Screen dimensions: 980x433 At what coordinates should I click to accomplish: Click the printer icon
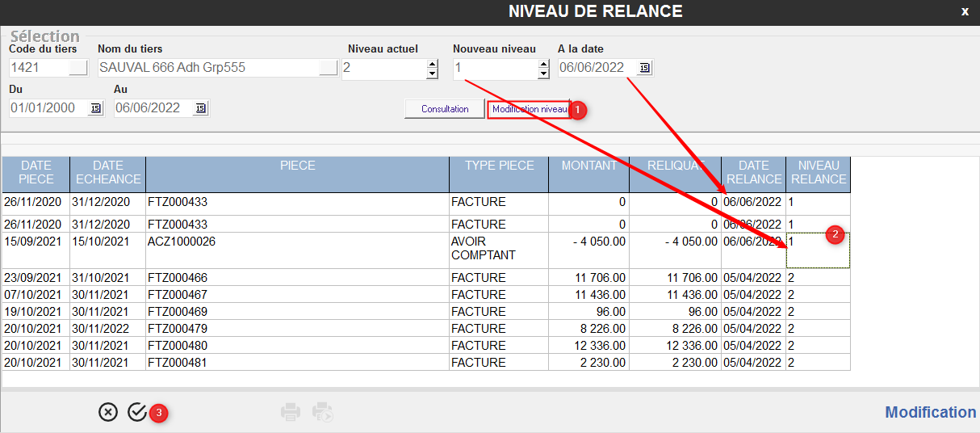291,412
